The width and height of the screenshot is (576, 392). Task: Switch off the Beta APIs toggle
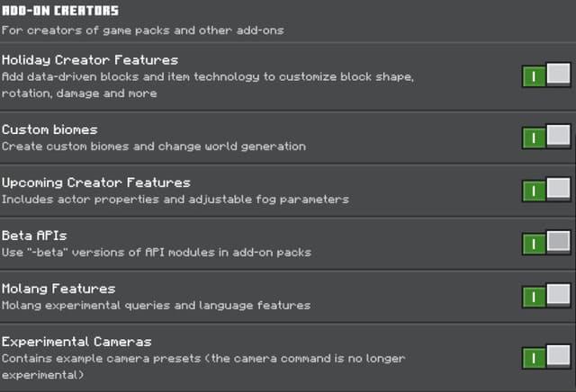tap(546, 243)
